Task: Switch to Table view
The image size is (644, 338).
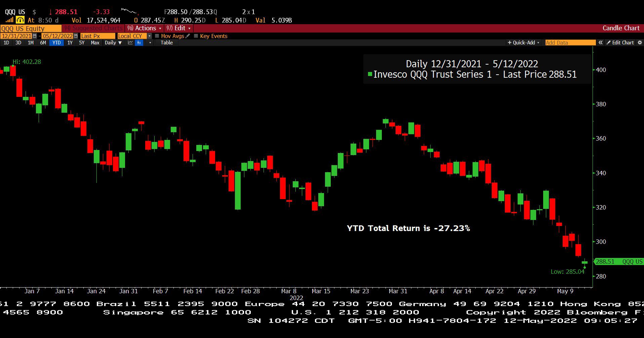Action: point(167,43)
